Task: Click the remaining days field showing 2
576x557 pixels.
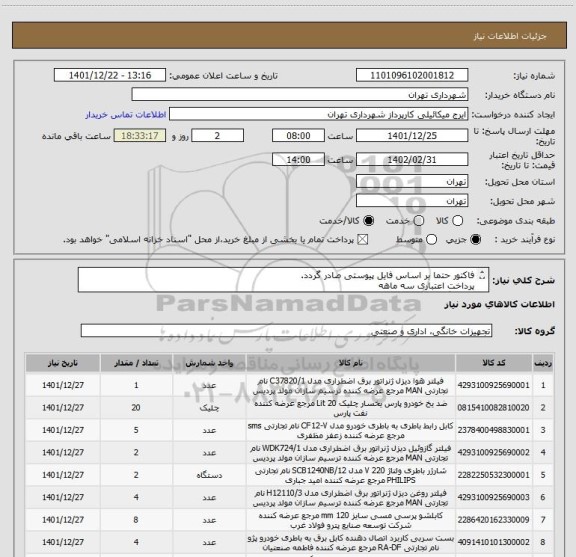Action: 217,136
